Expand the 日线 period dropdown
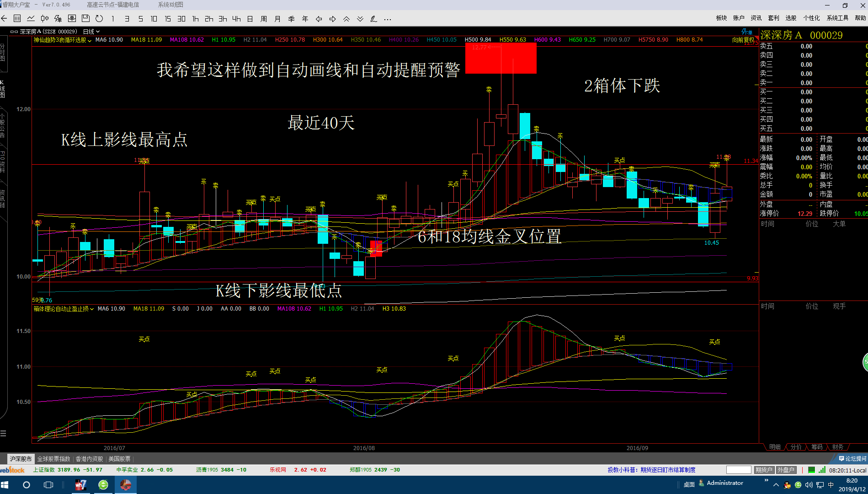The height and width of the screenshot is (494, 868). (91, 32)
